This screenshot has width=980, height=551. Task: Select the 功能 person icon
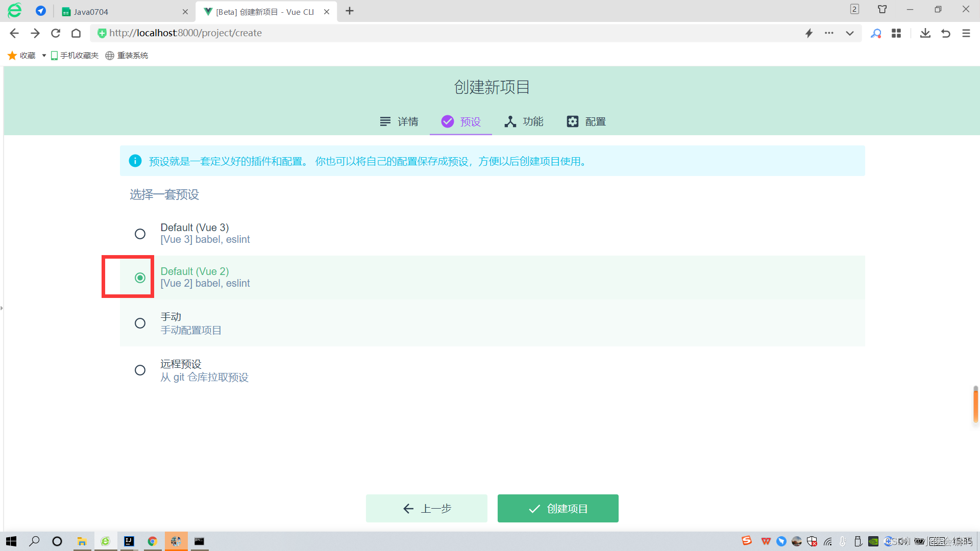point(510,121)
